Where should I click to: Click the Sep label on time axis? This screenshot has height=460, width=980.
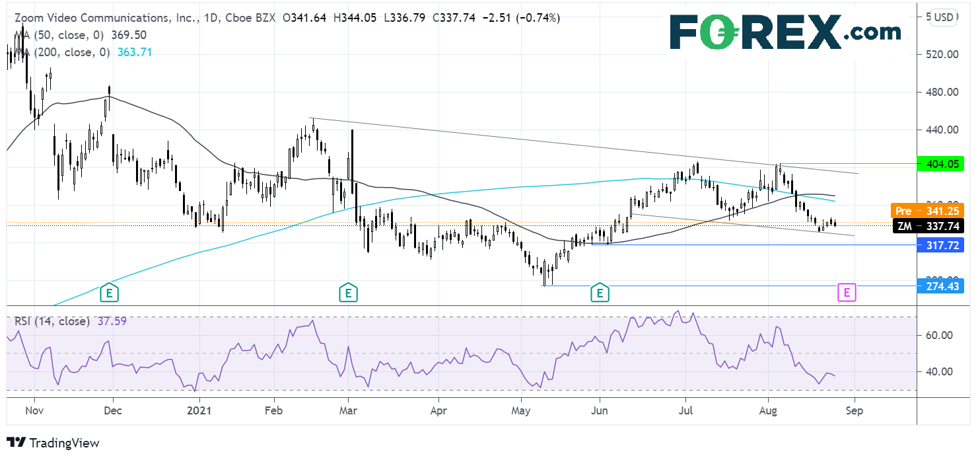(855, 410)
